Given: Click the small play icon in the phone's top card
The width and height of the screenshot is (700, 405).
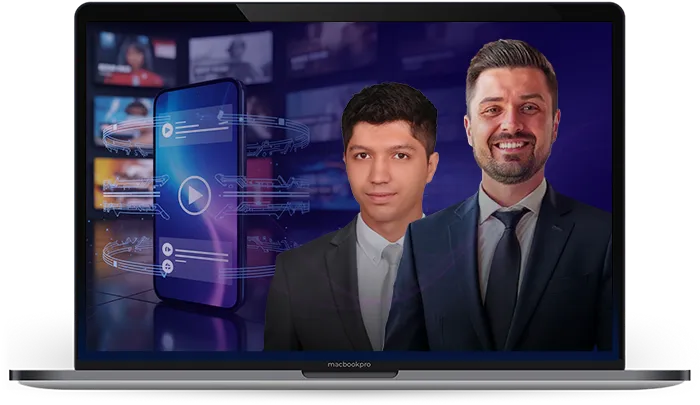Looking at the screenshot, I should [167, 130].
